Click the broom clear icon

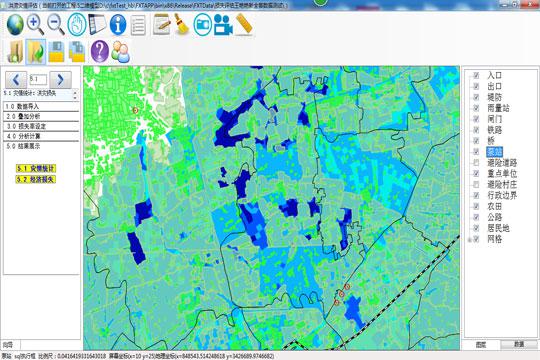[181, 24]
